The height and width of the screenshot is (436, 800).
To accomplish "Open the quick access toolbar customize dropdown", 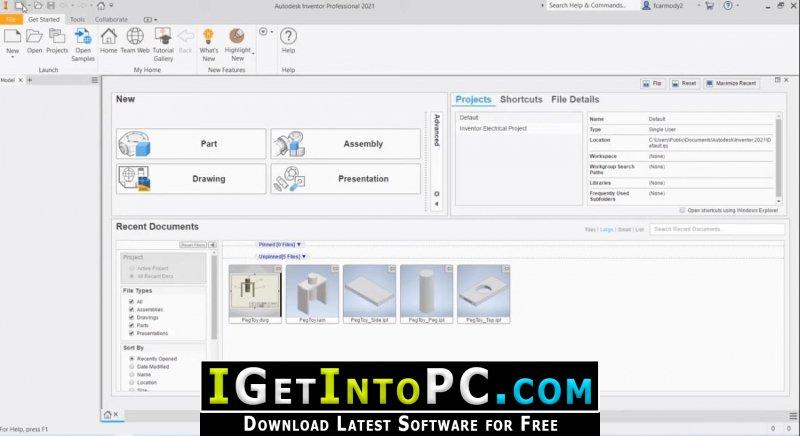I will (112, 6).
